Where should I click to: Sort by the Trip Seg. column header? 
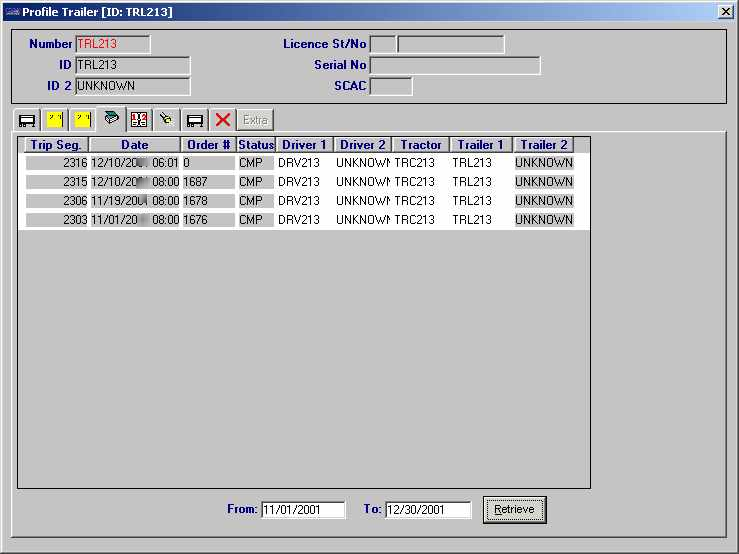coord(55,145)
